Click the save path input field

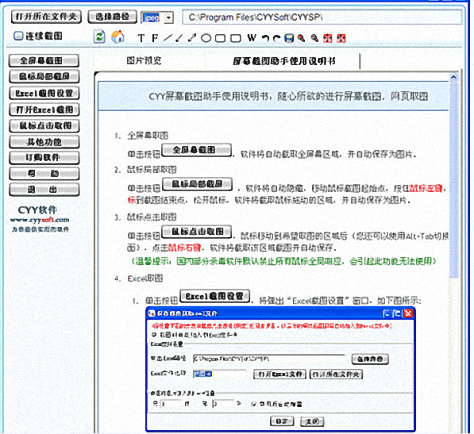322,17
